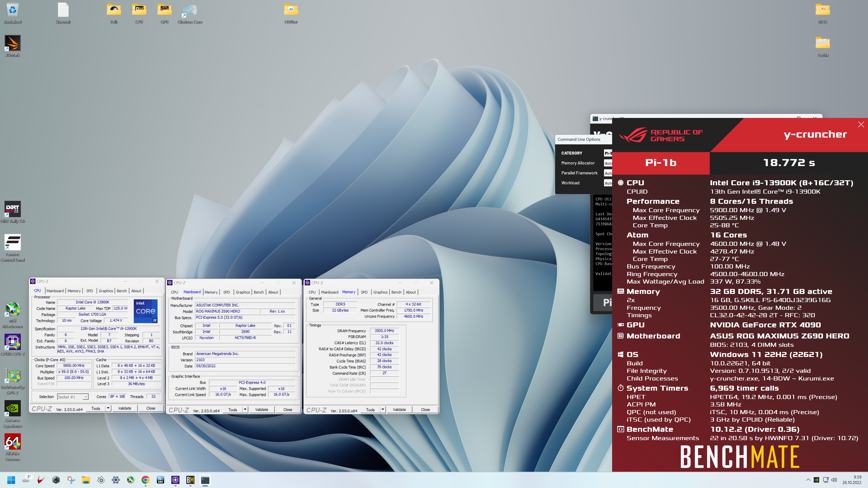Click Validate in the Memory CPU-Z window
868x488 pixels.
click(x=399, y=410)
